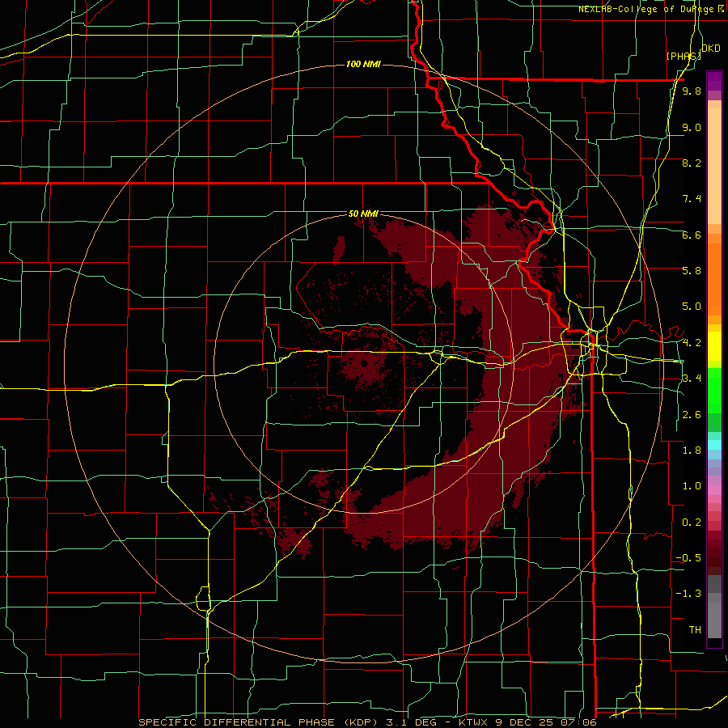Click the orange segment of the color bar

click(714, 278)
